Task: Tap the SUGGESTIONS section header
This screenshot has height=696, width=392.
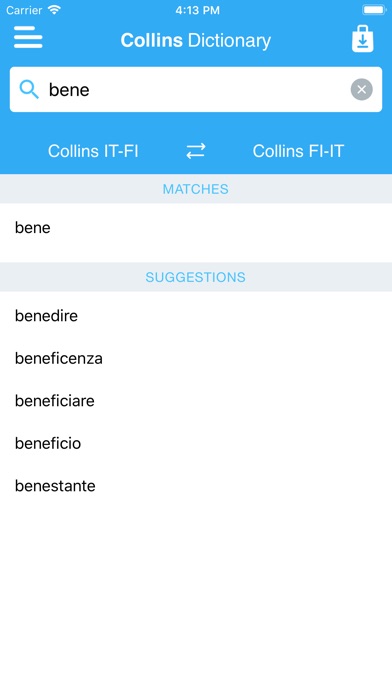Action: pos(196,277)
